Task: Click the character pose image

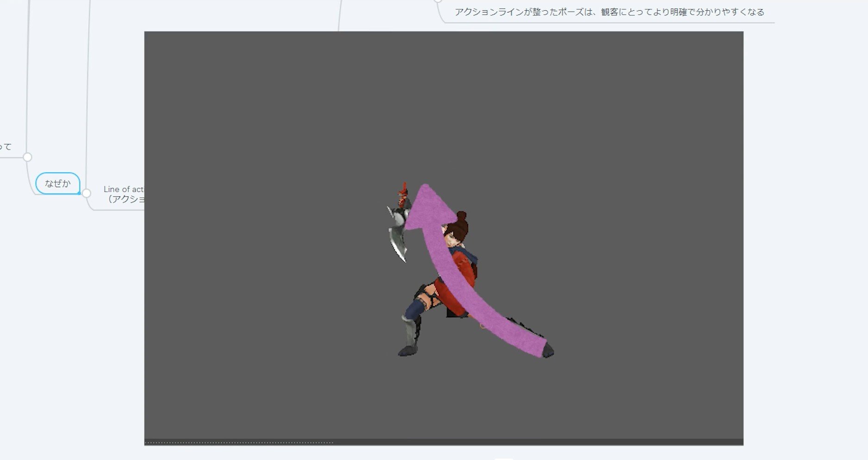Action: pos(443,238)
